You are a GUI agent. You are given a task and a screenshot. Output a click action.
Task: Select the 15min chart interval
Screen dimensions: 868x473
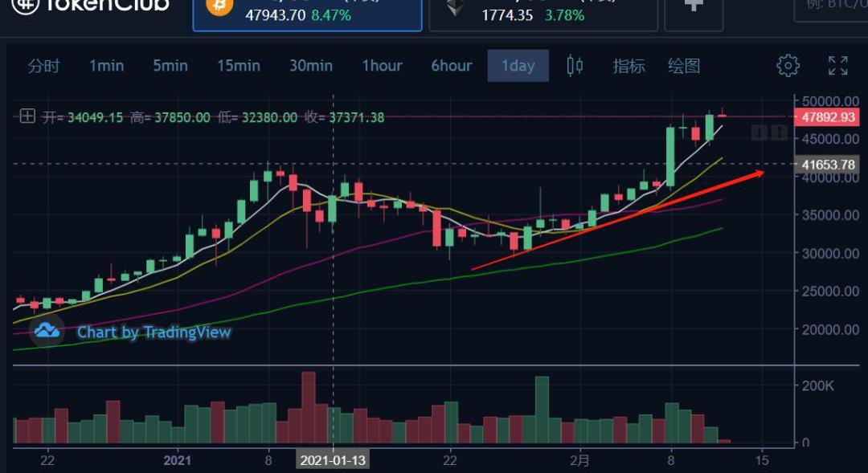239,66
